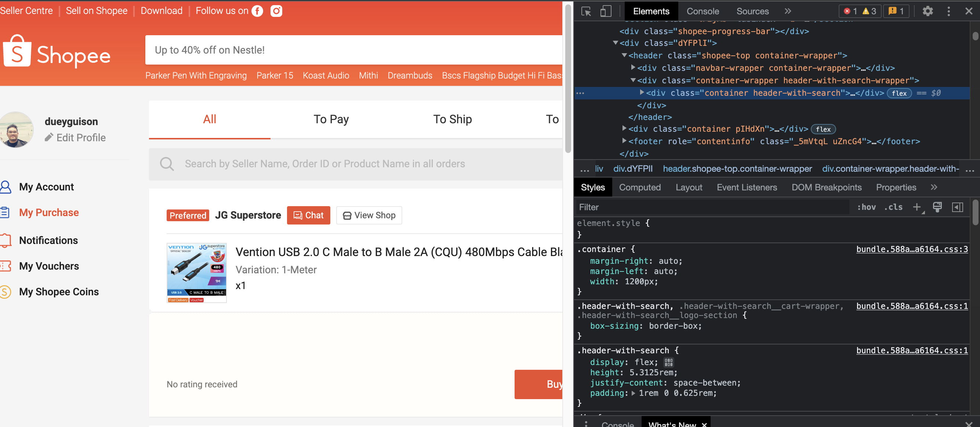Click the My Account person icon
This screenshot has width=980, height=427.
[x=6, y=187]
